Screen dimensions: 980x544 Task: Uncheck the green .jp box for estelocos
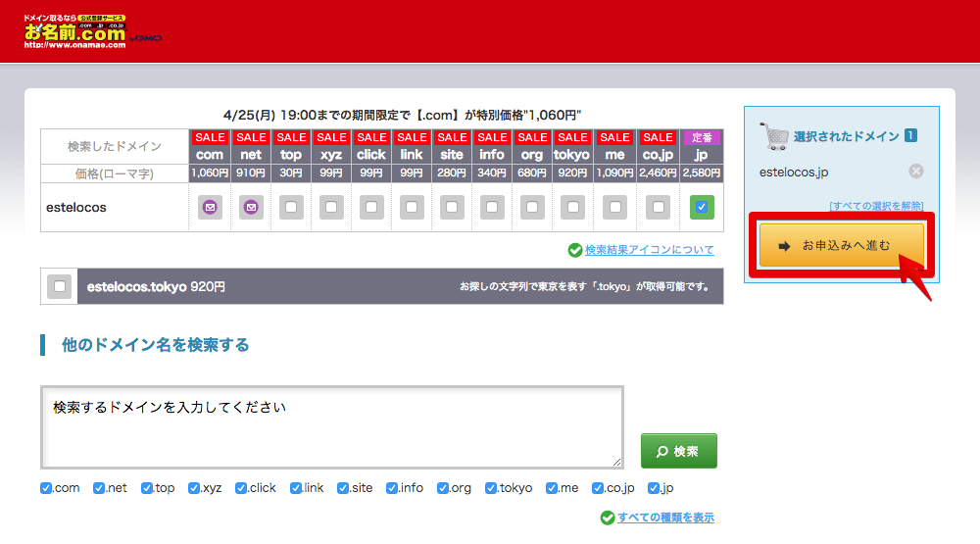point(702,207)
